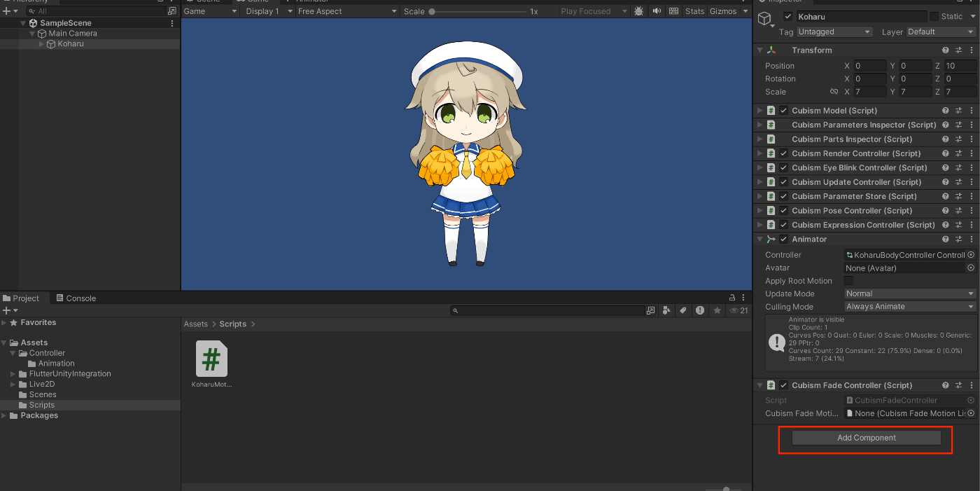Enable the Static checkbox
The height and width of the screenshot is (491, 980).
click(934, 16)
